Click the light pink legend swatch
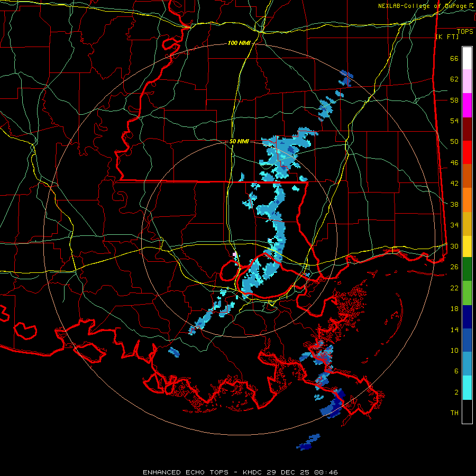Screen dimensions: 476x476 (467, 81)
